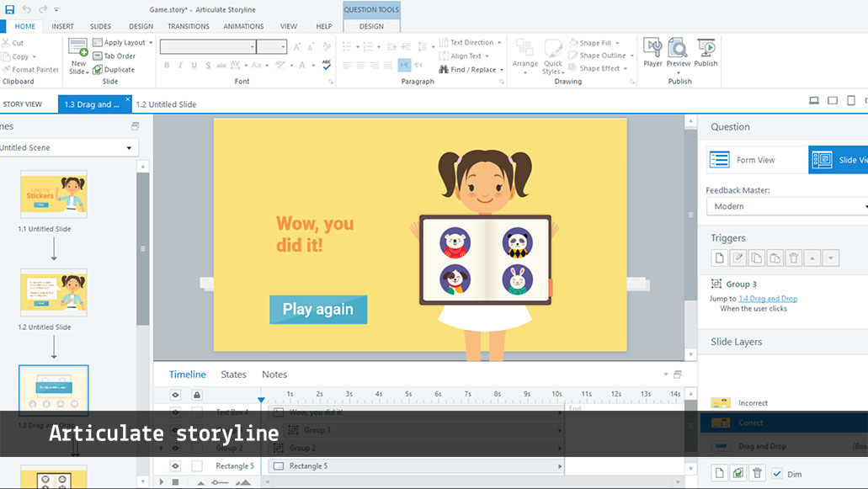This screenshot has height=489, width=868.
Task: Follow the 1.4 Drag and Drop link
Action: (x=768, y=299)
